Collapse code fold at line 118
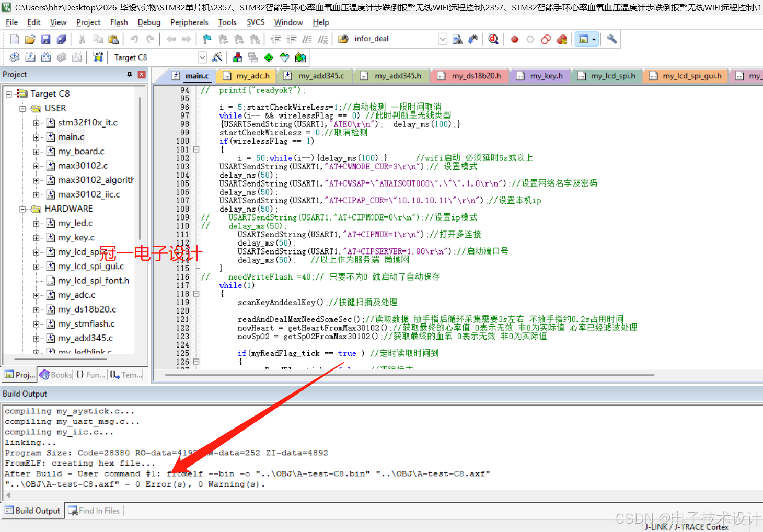Screen dimensions: 763x532 [x=196, y=294]
